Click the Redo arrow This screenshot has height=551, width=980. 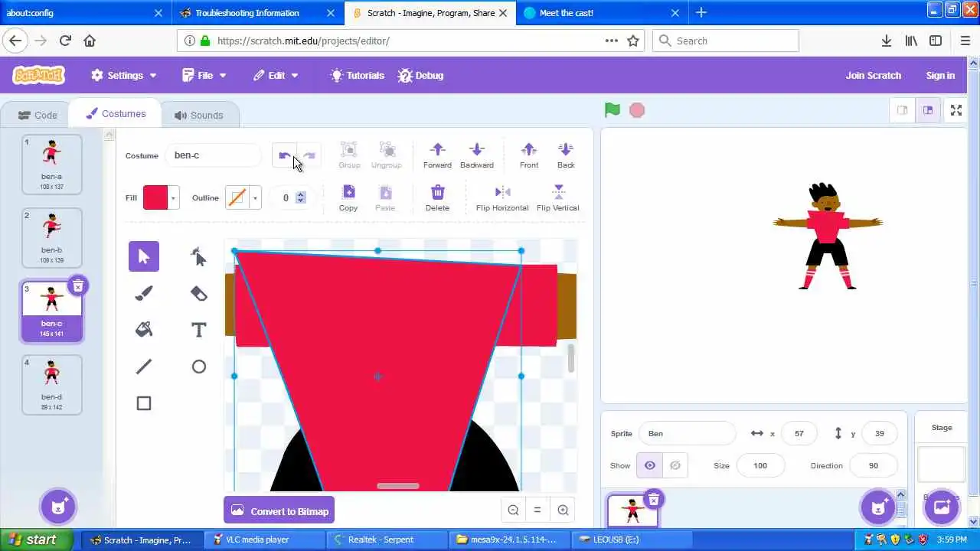click(x=309, y=156)
